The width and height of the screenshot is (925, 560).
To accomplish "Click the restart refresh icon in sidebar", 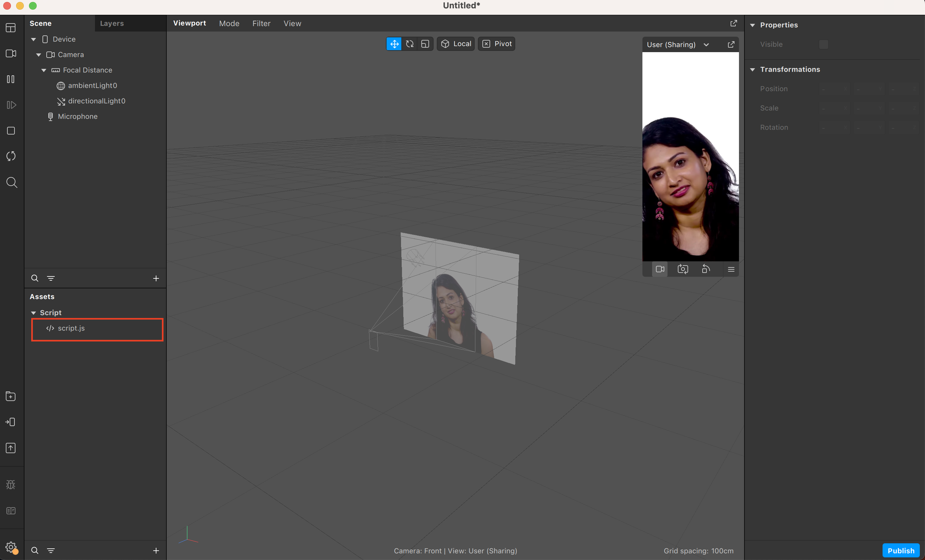I will [x=11, y=156].
